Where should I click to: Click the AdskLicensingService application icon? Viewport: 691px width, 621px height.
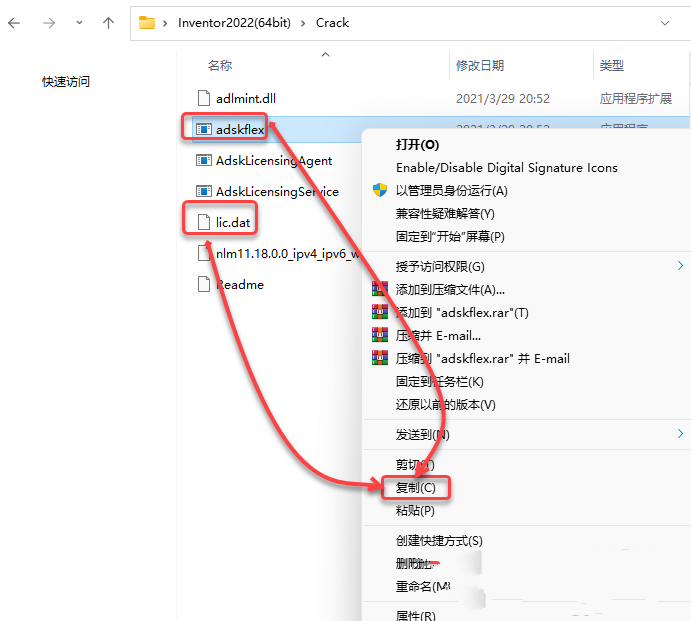tap(204, 191)
